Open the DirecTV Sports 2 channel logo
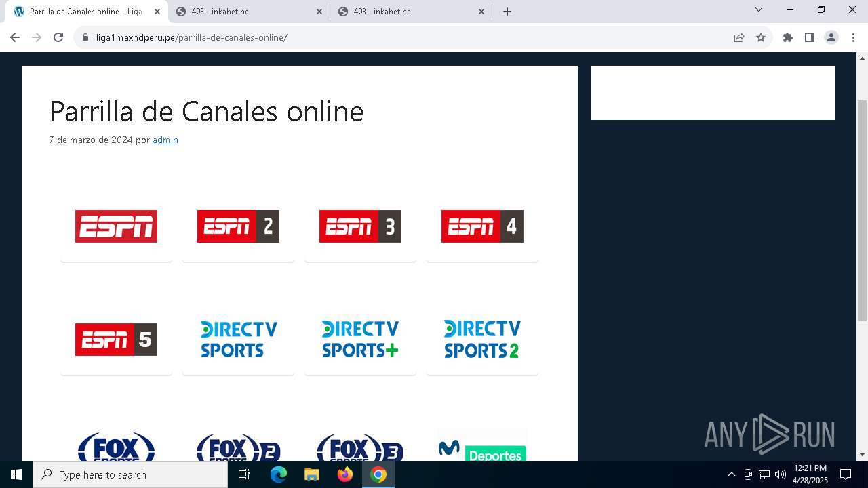The image size is (868, 488). click(482, 340)
